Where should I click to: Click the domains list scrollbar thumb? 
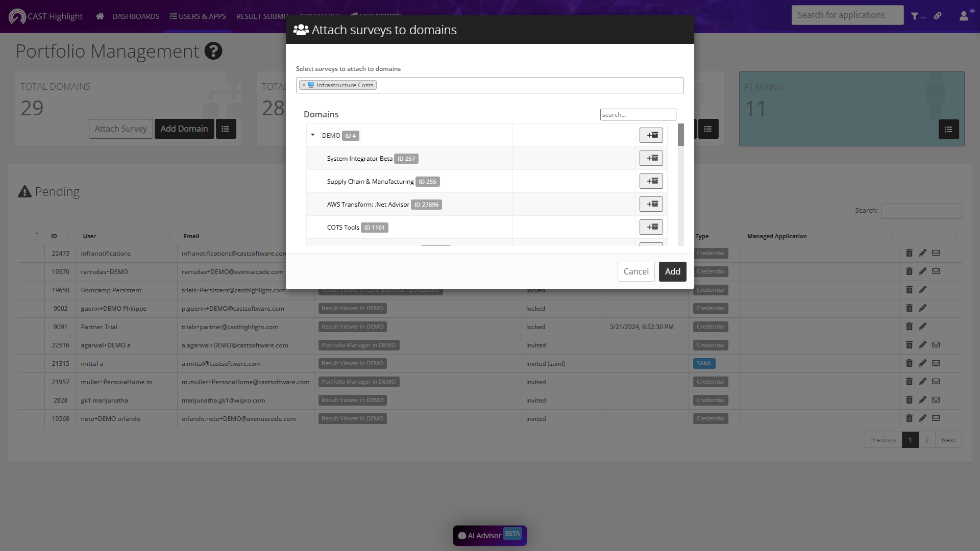click(680, 135)
